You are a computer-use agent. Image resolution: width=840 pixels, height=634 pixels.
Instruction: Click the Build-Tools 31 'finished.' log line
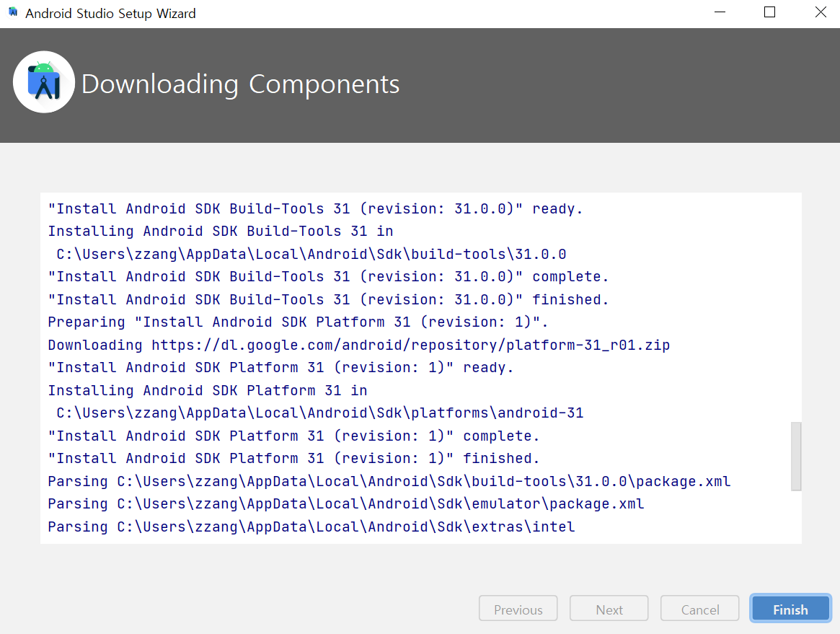(x=328, y=299)
